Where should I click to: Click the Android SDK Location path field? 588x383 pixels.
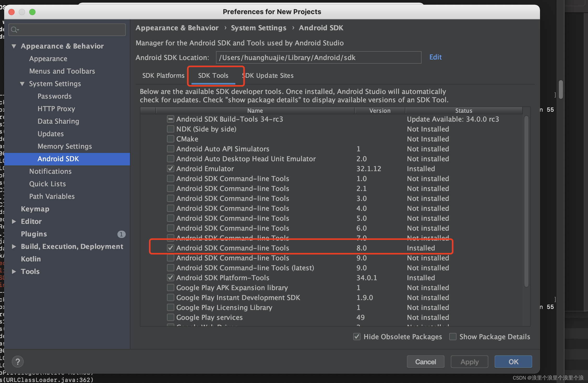[x=319, y=57]
